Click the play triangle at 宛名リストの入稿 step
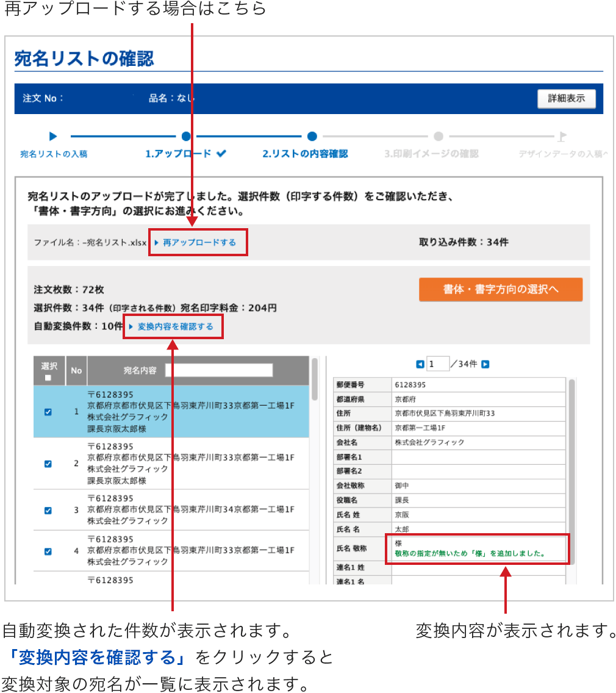This screenshot has width=616, height=693. 53,136
